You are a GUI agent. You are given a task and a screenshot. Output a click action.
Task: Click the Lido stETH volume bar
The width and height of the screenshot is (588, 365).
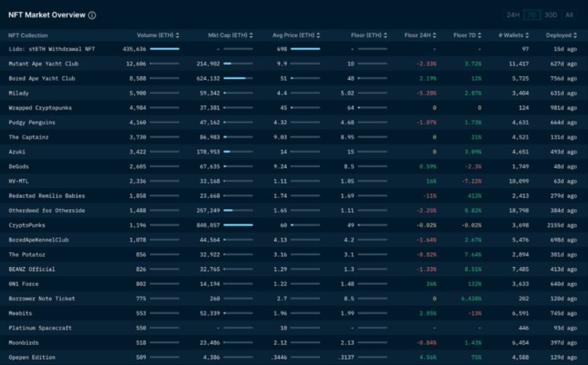click(x=164, y=49)
